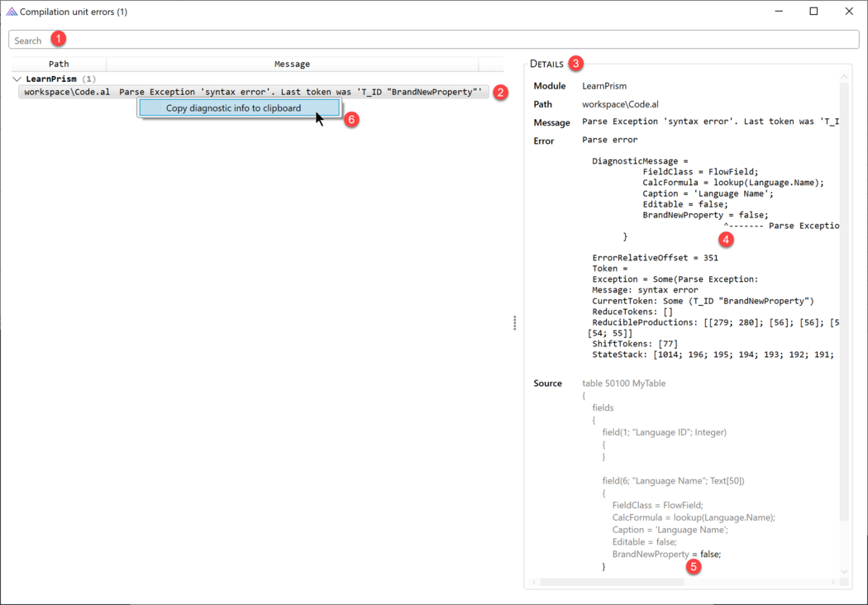Viewport: 868px width, 605px height.
Task: Click the 'CalcFormula = lookup(Language.Name);' source line
Action: point(694,517)
